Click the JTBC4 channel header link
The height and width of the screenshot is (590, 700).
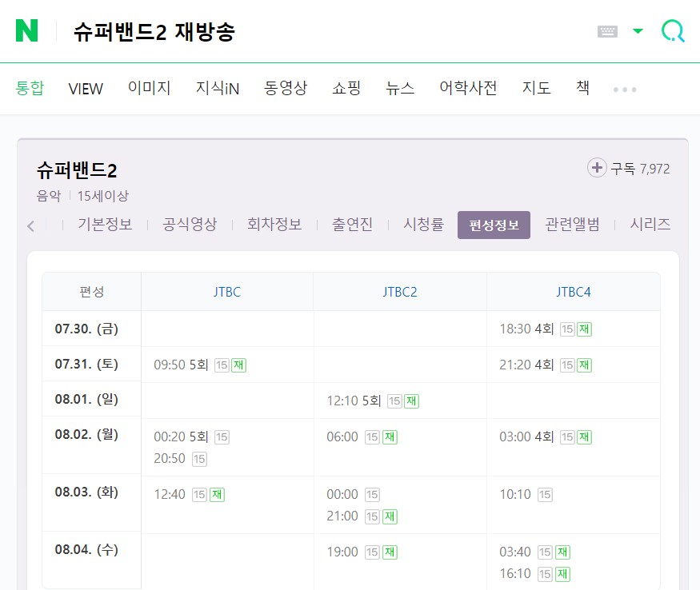tap(574, 292)
